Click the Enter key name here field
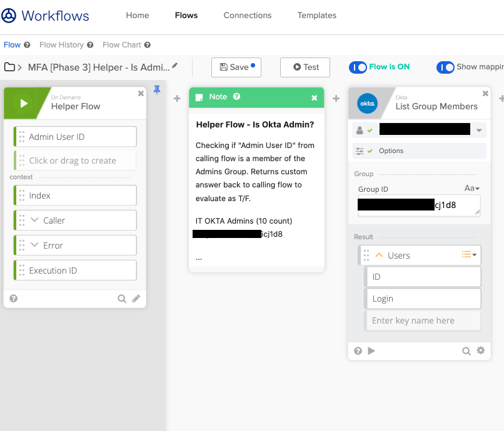This screenshot has width=504, height=431. click(x=423, y=320)
